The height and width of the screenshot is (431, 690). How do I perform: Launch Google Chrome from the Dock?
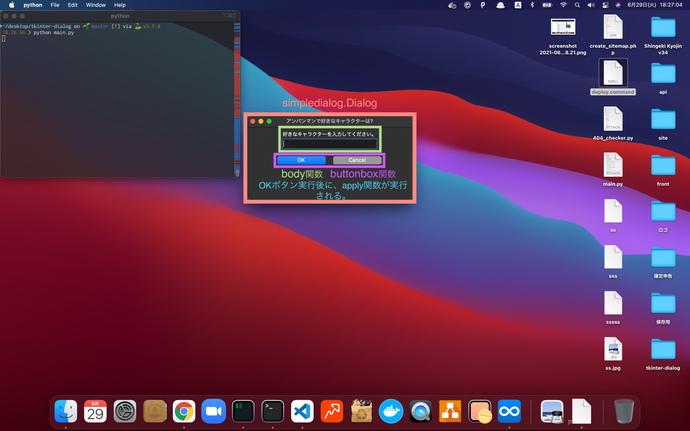point(184,411)
